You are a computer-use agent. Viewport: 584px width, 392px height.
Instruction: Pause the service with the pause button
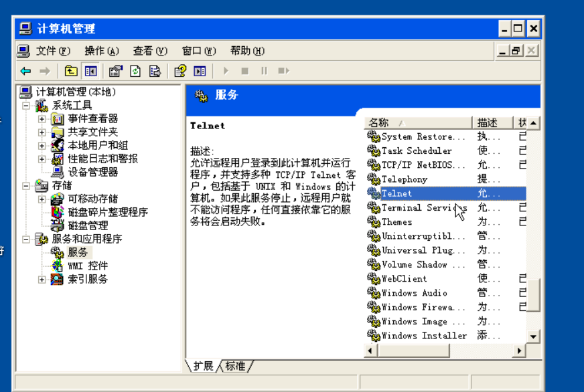(264, 71)
